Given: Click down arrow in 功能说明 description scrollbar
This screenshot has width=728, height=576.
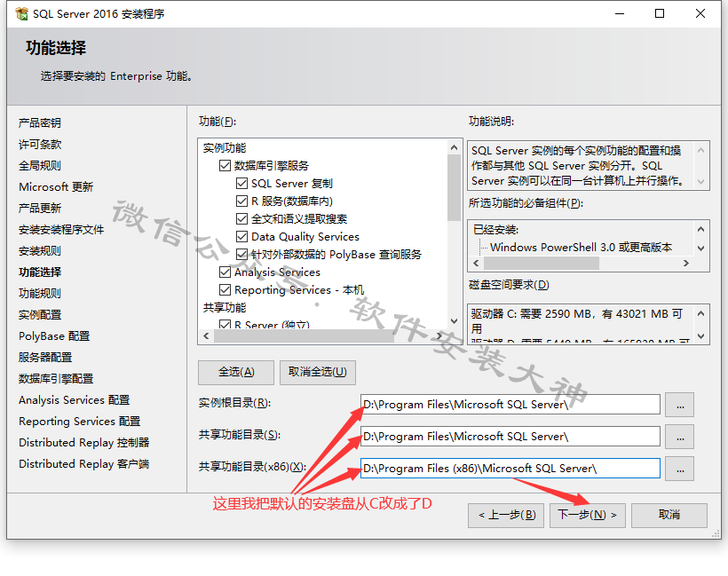Looking at the screenshot, I should pos(701,182).
